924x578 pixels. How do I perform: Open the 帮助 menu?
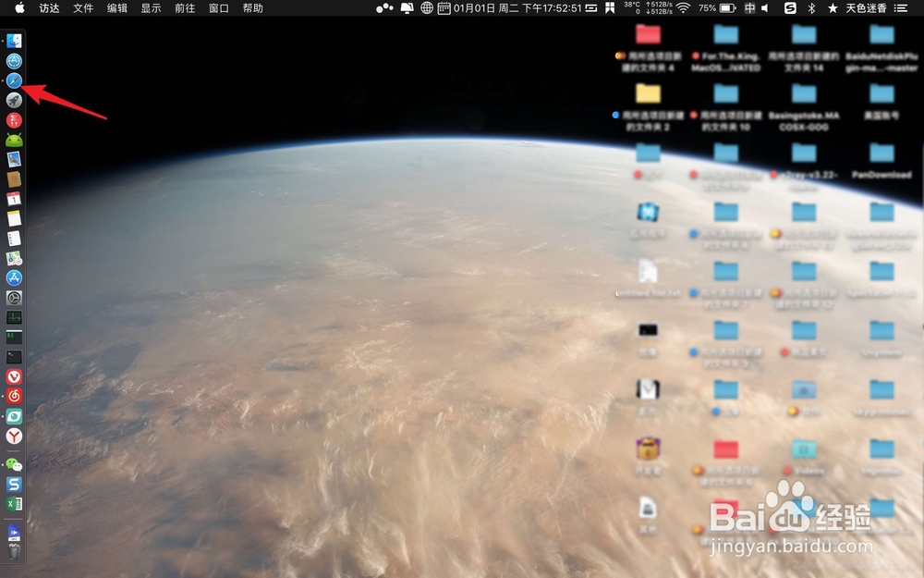(x=253, y=7)
